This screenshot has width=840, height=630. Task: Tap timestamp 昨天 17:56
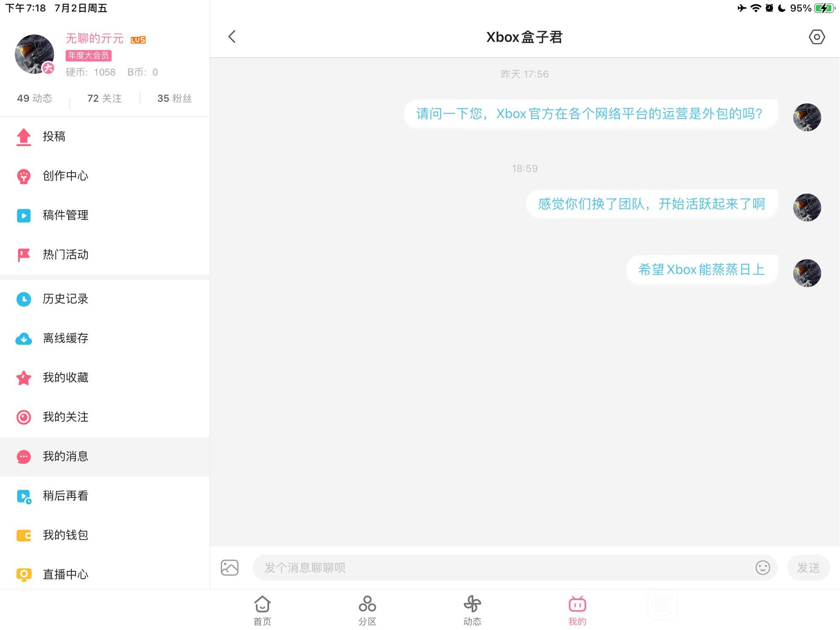[525, 74]
